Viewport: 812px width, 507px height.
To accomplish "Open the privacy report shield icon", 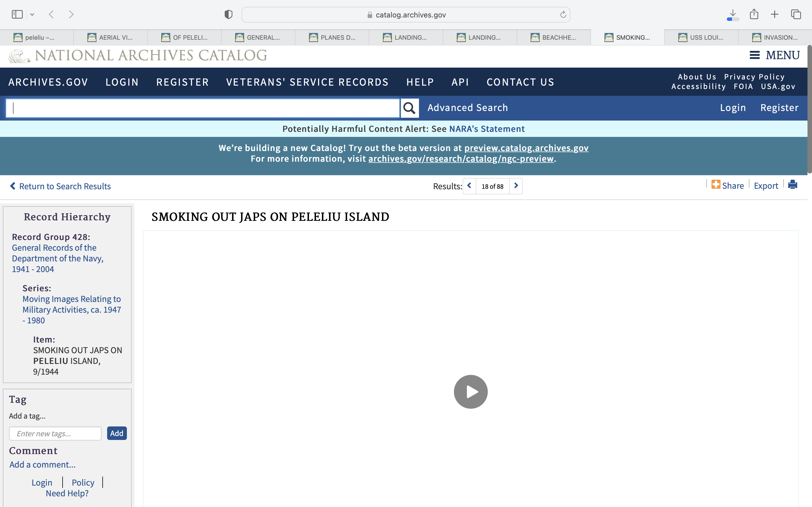I will [228, 14].
